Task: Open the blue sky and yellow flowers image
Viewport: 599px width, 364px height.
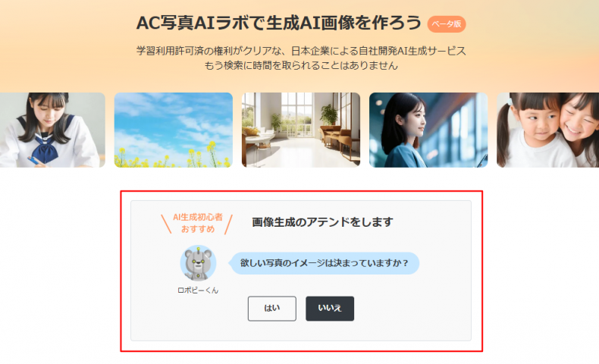Action: 174,130
